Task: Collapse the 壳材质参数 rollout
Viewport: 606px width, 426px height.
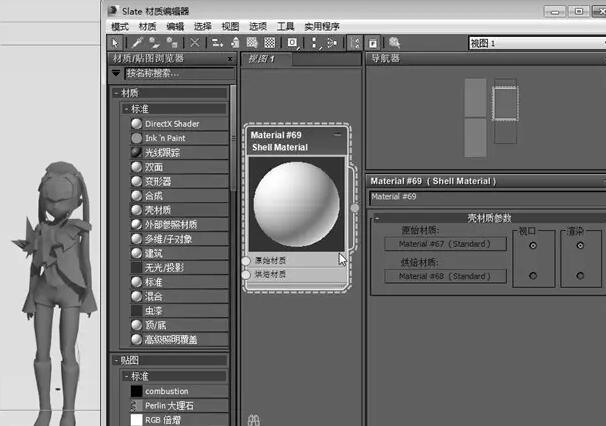Action: [377, 218]
